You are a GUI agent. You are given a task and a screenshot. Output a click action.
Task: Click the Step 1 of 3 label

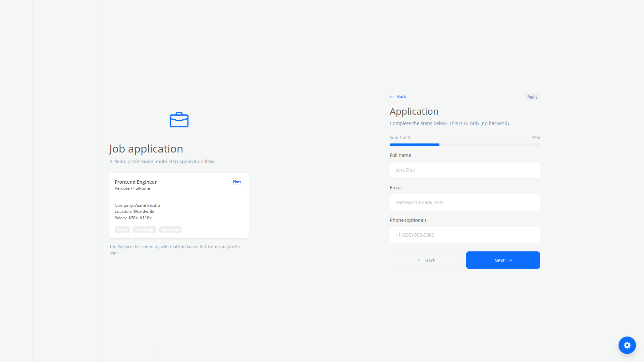click(x=399, y=138)
